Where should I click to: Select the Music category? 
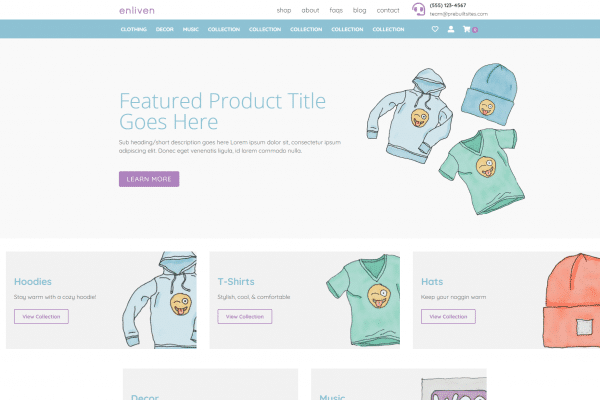coord(191,29)
